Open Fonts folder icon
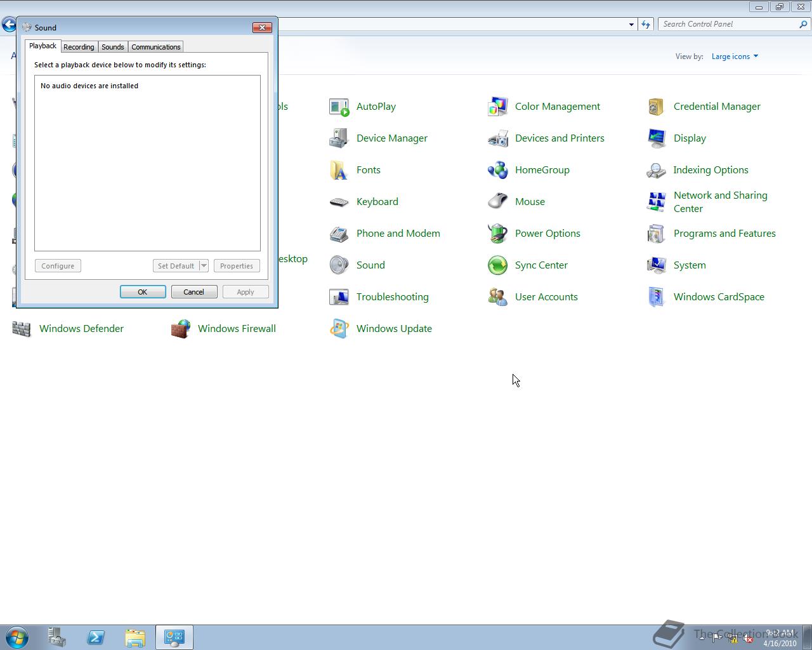Screen dimensions: 812x650 pyautogui.click(x=339, y=170)
